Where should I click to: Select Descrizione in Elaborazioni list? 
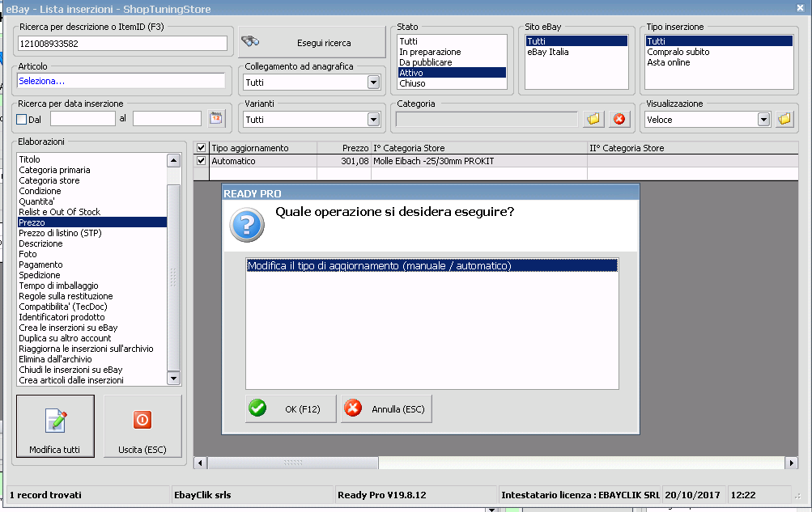pyautogui.click(x=91, y=243)
